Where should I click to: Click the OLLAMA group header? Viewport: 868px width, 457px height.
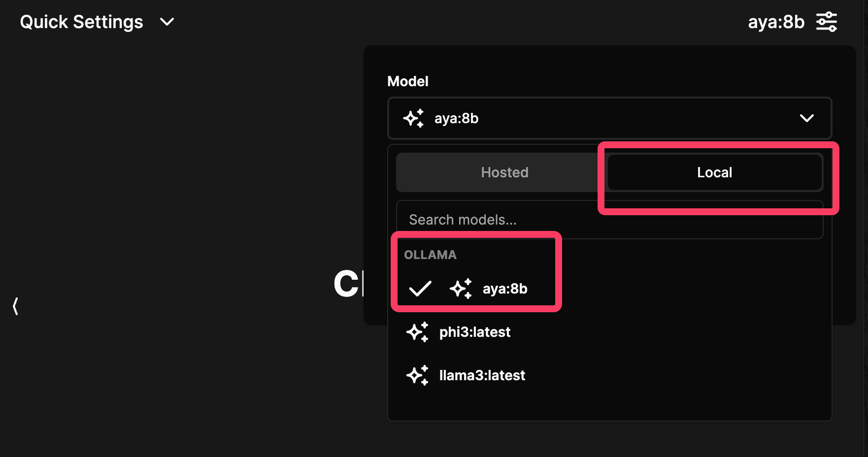430,255
